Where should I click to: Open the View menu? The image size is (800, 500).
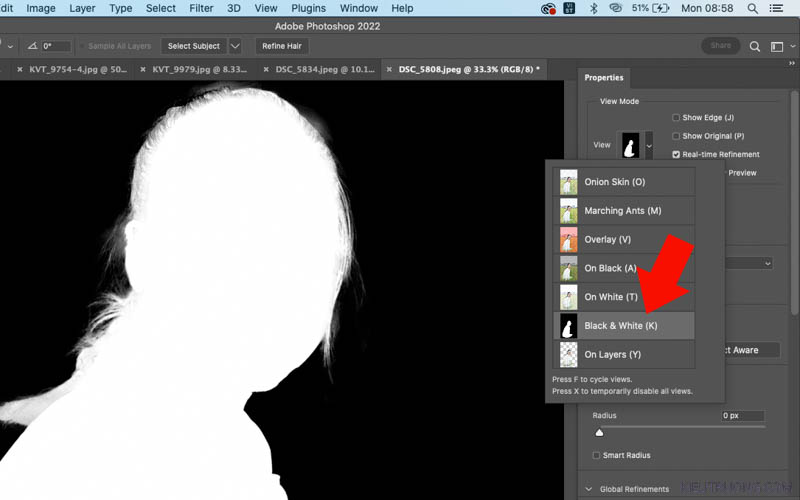[x=266, y=8]
